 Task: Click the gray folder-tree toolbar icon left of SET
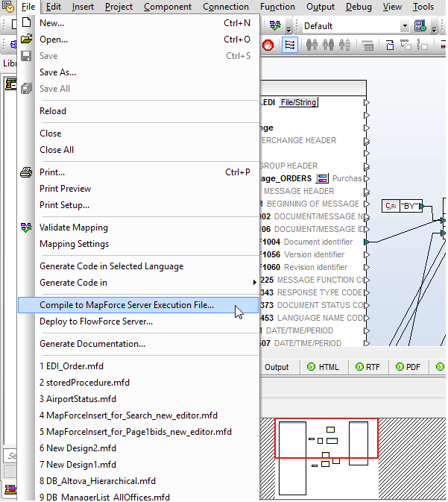pos(406,46)
